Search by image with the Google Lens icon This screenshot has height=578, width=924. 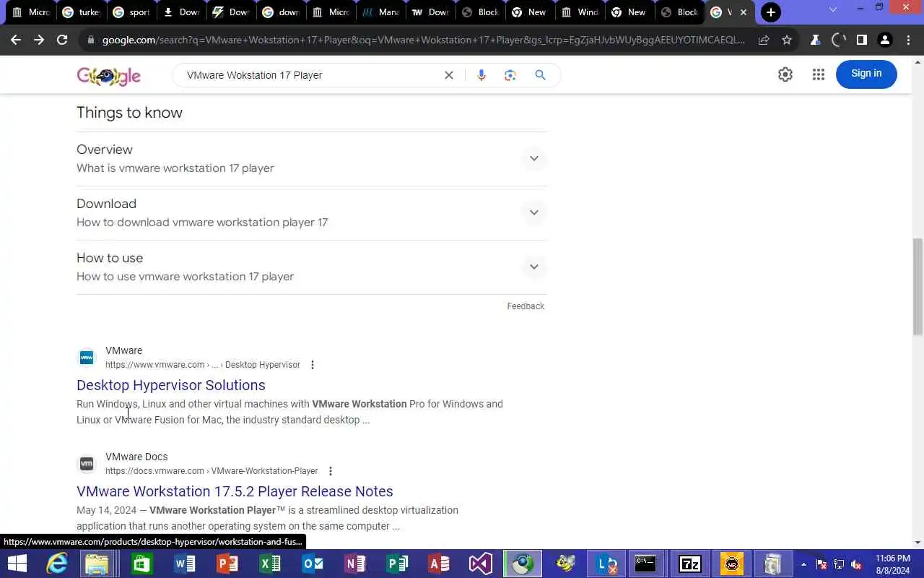coord(510,75)
